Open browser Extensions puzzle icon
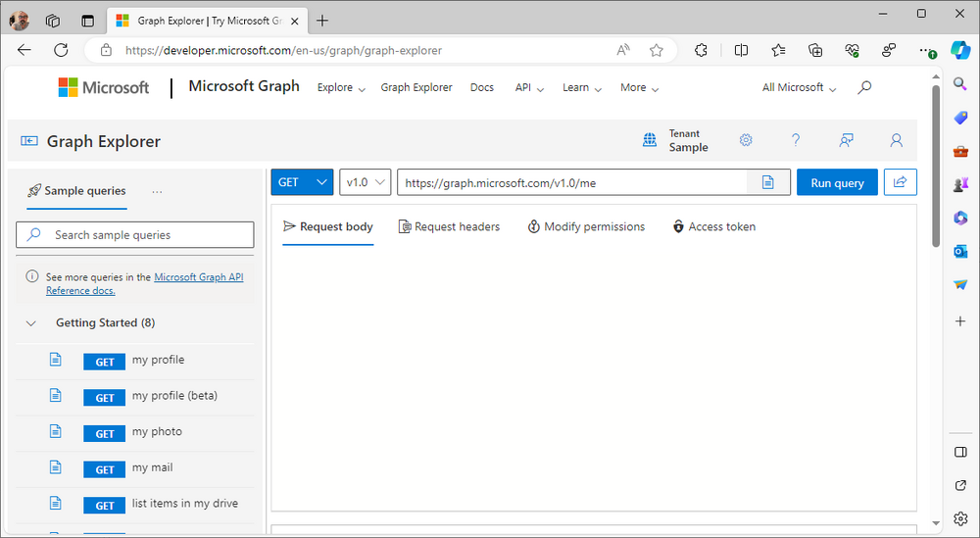The width and height of the screenshot is (980, 538). tap(702, 50)
